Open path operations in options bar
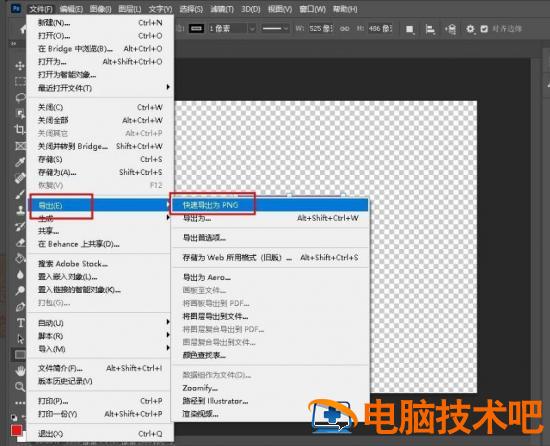This screenshot has height=446, width=550. coord(409,29)
